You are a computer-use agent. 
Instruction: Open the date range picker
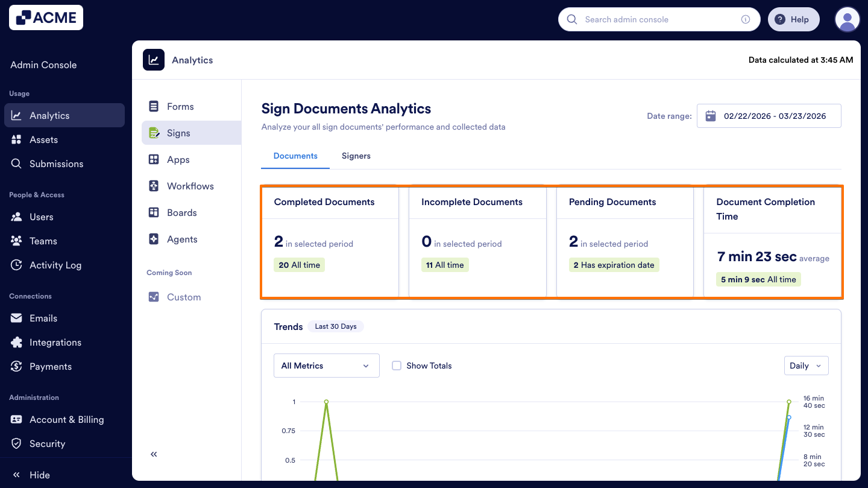pyautogui.click(x=769, y=116)
